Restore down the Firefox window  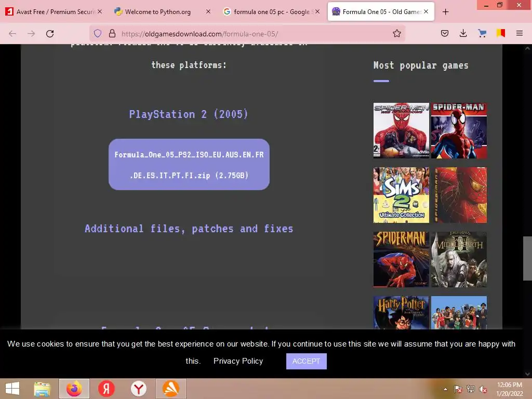click(x=500, y=5)
